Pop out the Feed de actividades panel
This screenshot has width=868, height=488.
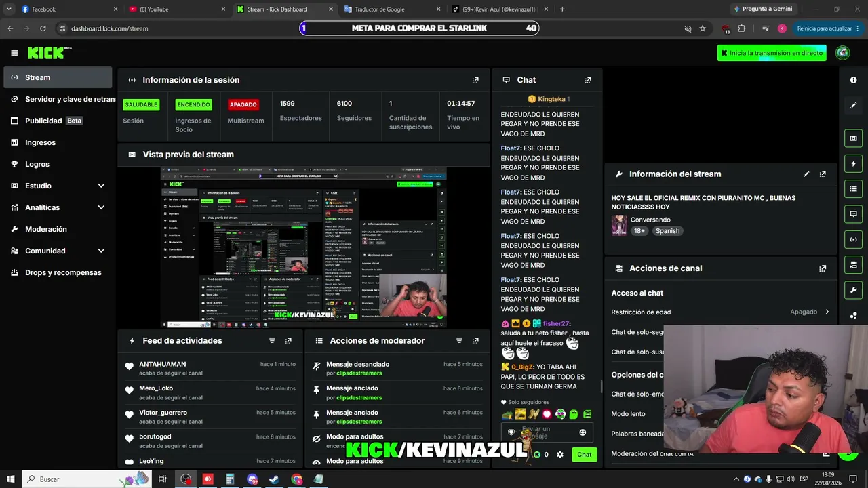click(288, 341)
